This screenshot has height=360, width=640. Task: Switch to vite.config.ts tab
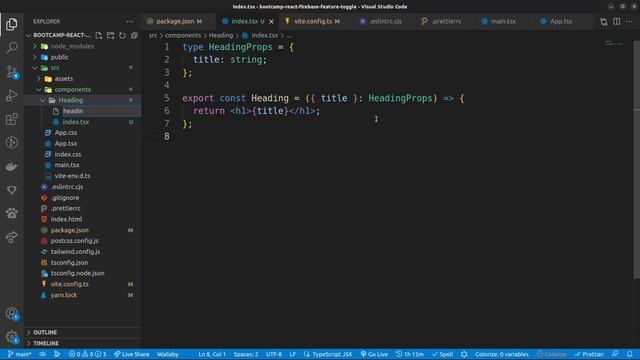[x=313, y=21]
